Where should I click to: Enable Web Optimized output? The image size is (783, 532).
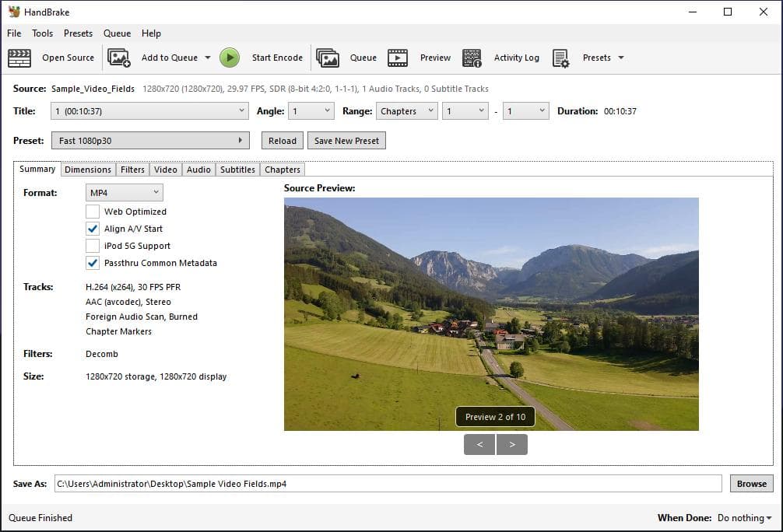coord(93,211)
